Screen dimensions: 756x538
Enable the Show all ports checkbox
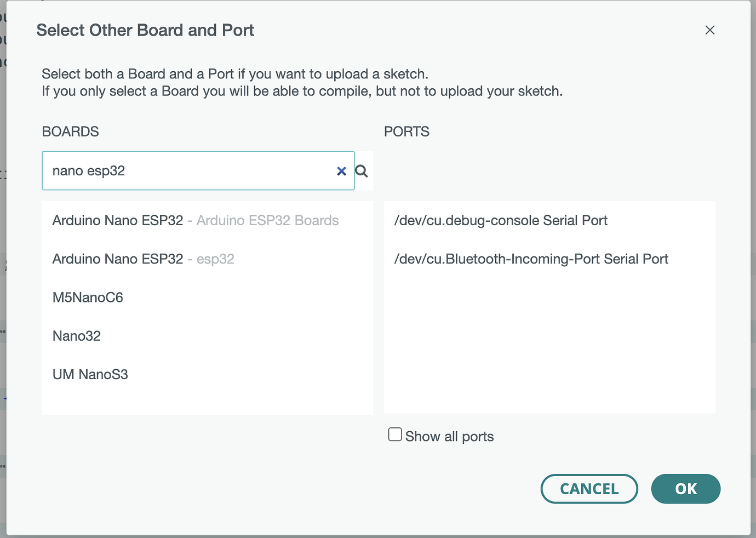tap(394, 434)
